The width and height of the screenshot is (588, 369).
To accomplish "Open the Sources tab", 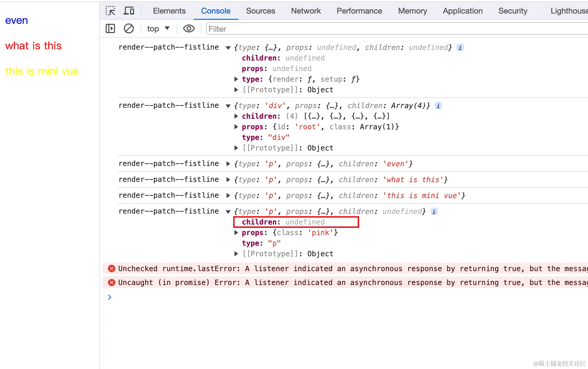I will 261,11.
